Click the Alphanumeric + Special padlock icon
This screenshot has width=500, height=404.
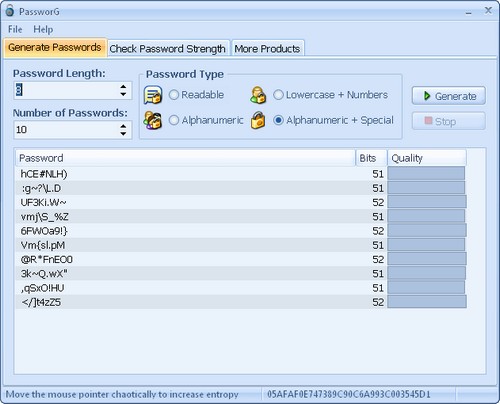coord(258,120)
